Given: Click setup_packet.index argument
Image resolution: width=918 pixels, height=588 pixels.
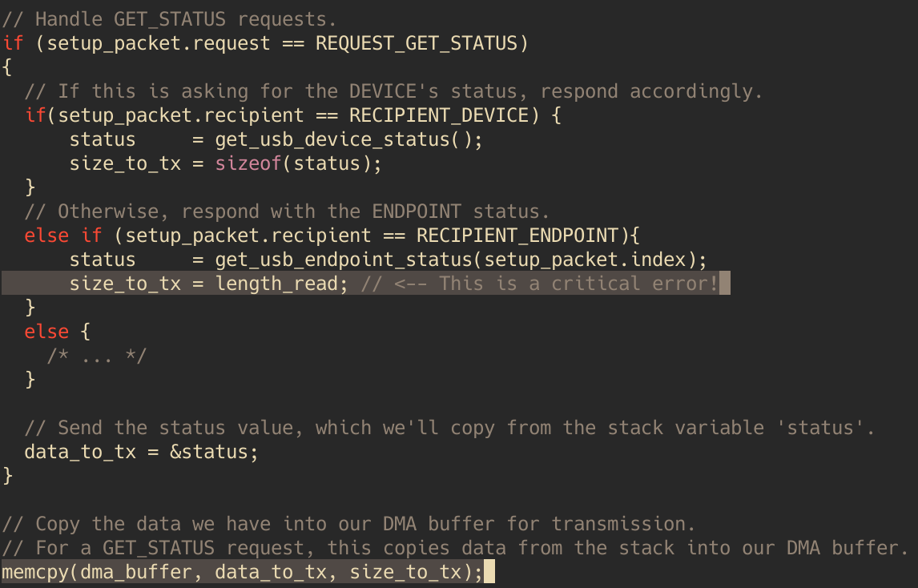Looking at the screenshot, I should click(x=585, y=260).
